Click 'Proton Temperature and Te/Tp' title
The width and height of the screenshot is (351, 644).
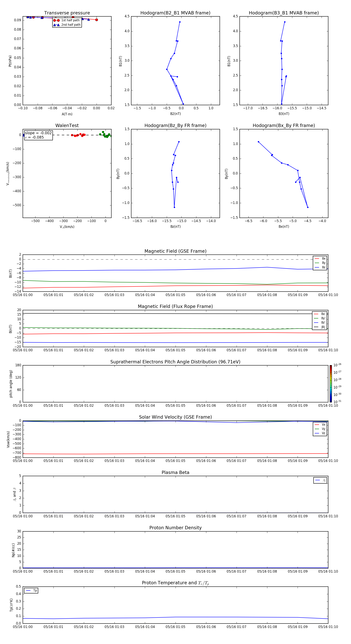pyautogui.click(x=175, y=583)
